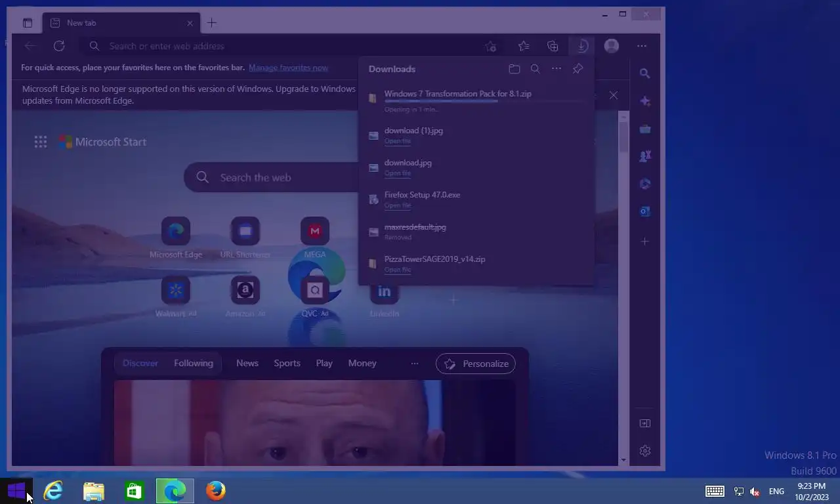
Task: Open Windows Store from taskbar
Action: [x=135, y=490]
